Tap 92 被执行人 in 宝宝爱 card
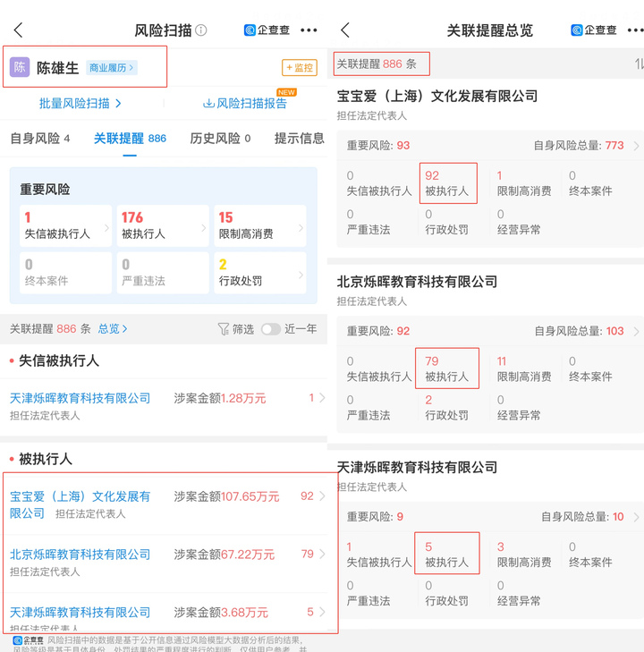 448,183
